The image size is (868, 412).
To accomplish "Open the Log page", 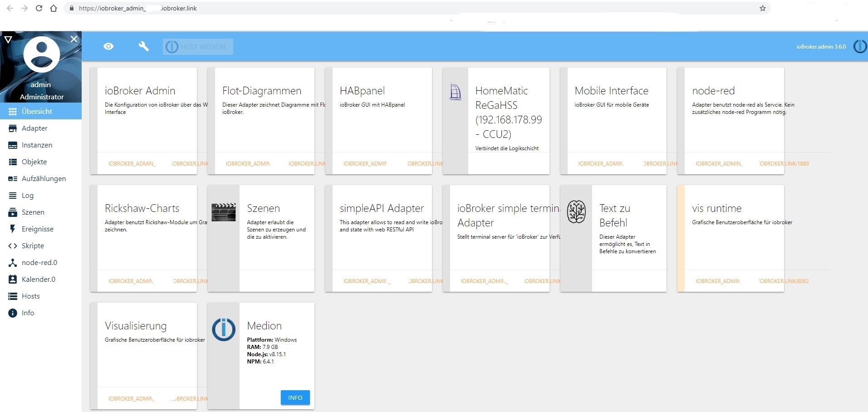I will (41, 195).
